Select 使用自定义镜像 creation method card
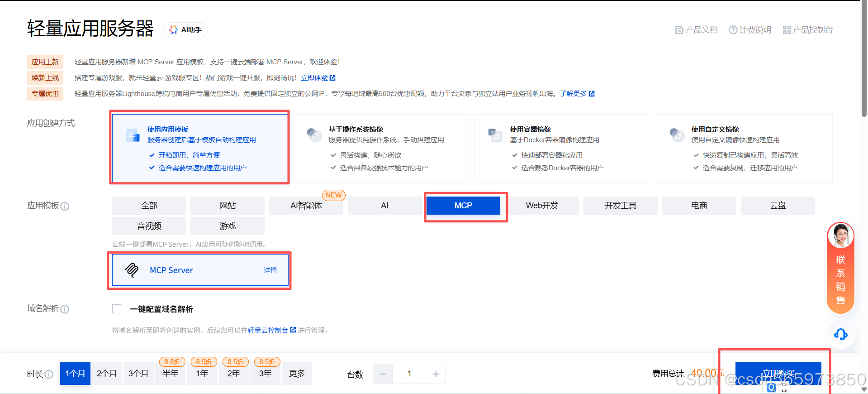The width and height of the screenshot is (868, 394). (744, 148)
